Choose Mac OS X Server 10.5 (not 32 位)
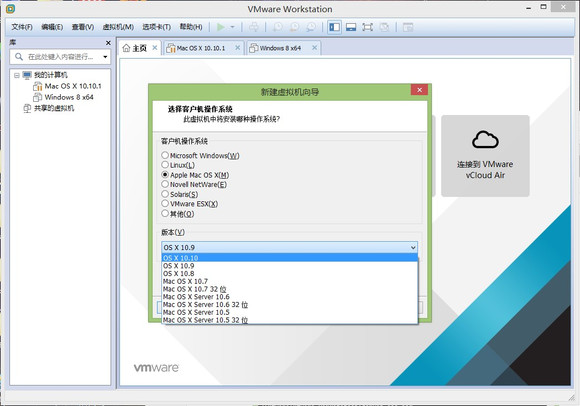Screen dimensions: 580x406 (290, 312)
